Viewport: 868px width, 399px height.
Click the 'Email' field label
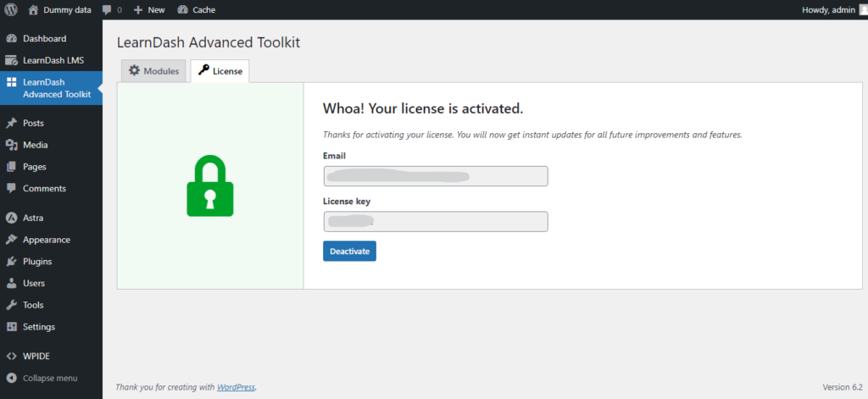coord(334,156)
